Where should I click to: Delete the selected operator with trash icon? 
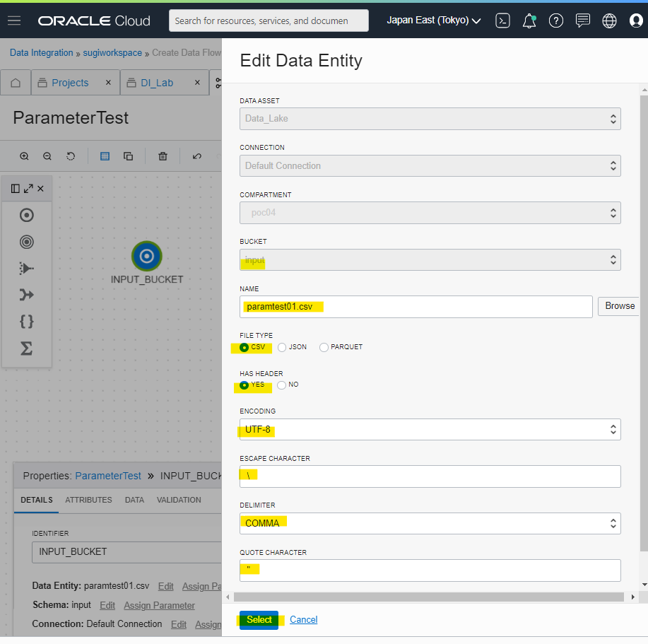point(163,156)
